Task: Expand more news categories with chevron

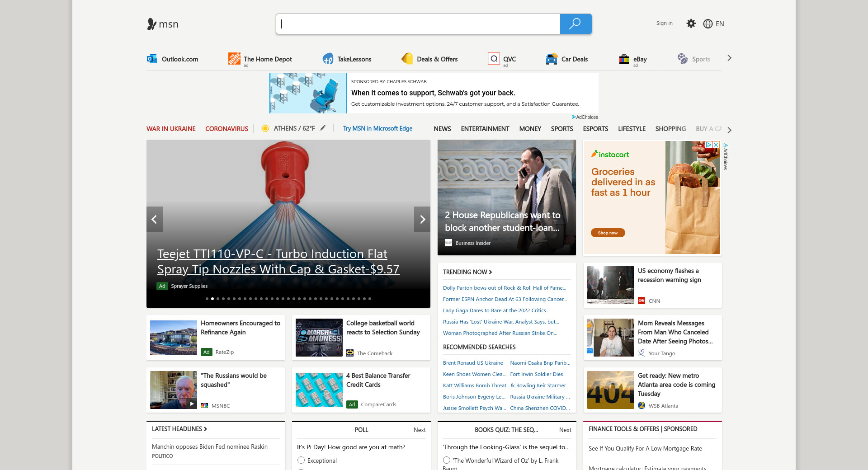Action: click(x=729, y=130)
